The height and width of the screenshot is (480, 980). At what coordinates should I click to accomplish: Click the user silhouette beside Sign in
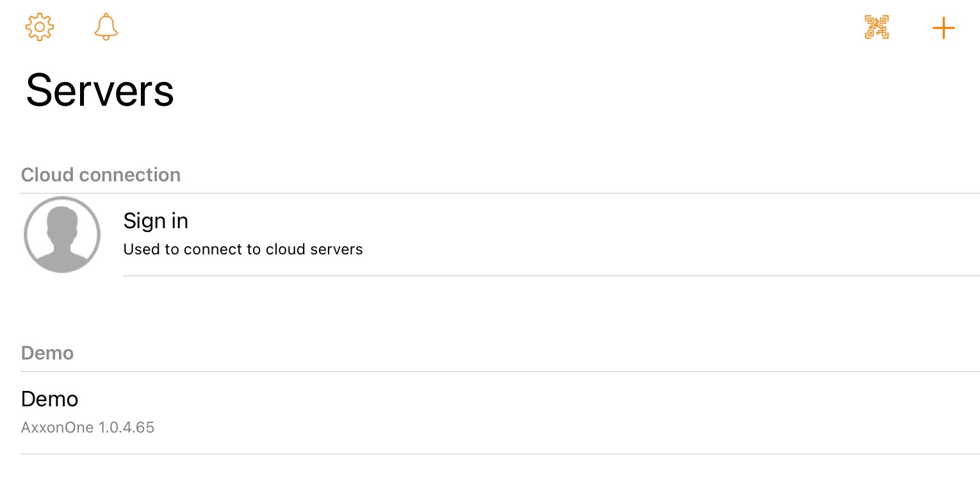tap(62, 235)
